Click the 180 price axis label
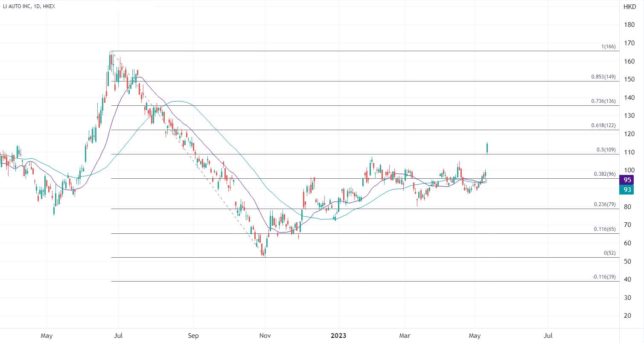 629,25
